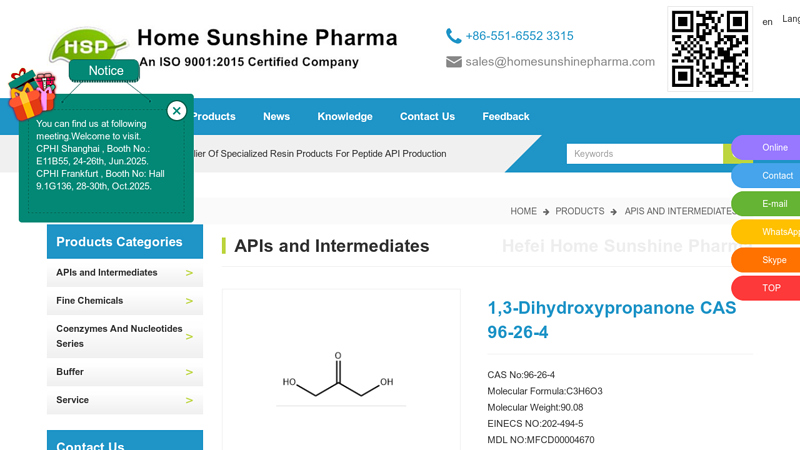This screenshot has height=450, width=800.
Task: Click the Notice label tag
Action: (x=105, y=70)
